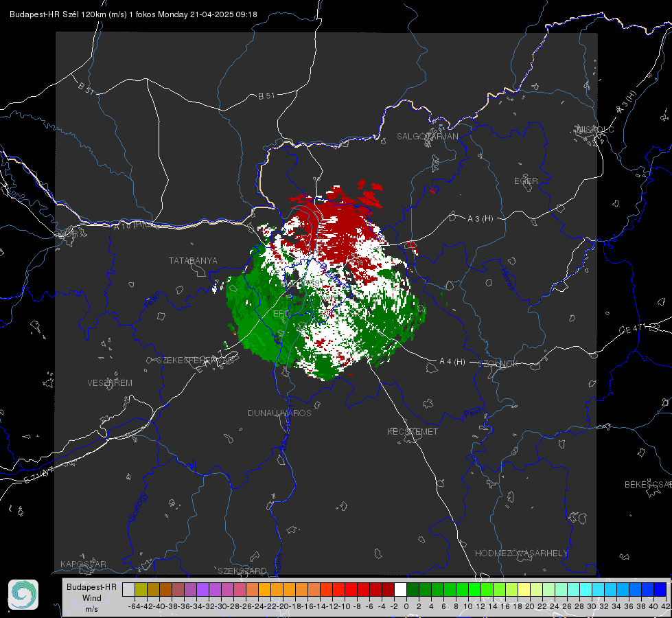The height and width of the screenshot is (618, 672).
Task: Click the yellow 18 m/s legend swatch
Action: 524,590
